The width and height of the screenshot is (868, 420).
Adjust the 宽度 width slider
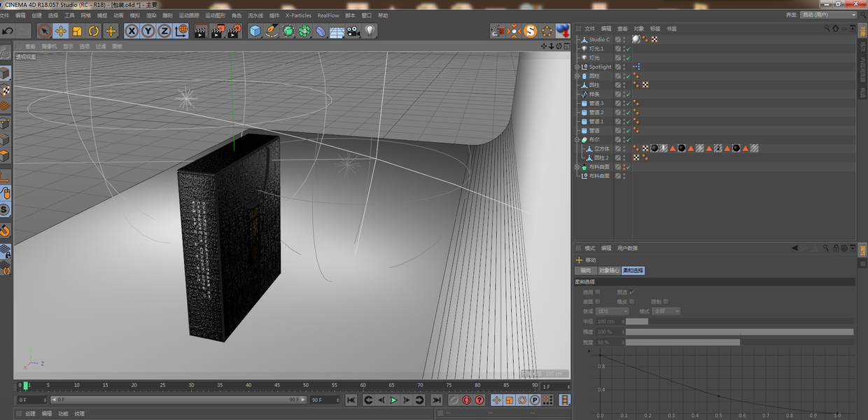[x=739, y=342]
